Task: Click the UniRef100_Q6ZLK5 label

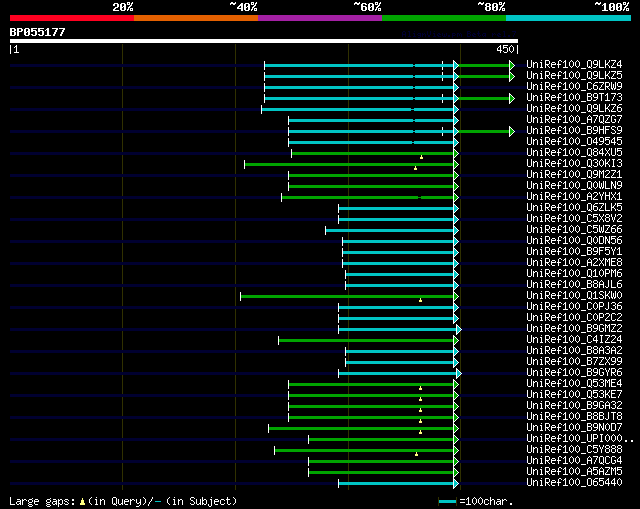Action: pyautogui.click(x=574, y=208)
